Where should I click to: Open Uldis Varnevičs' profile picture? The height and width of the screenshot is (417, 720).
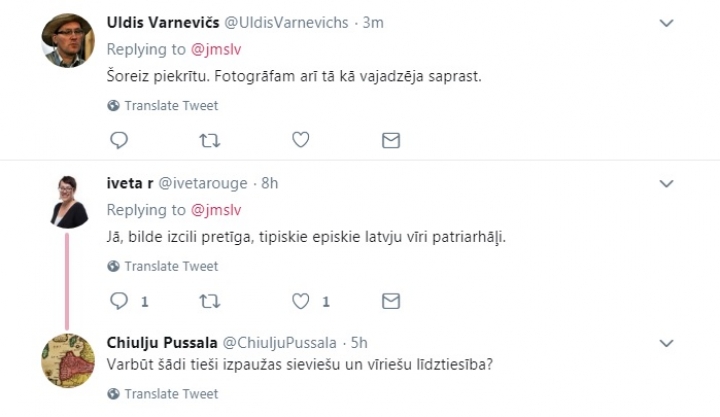(x=68, y=40)
